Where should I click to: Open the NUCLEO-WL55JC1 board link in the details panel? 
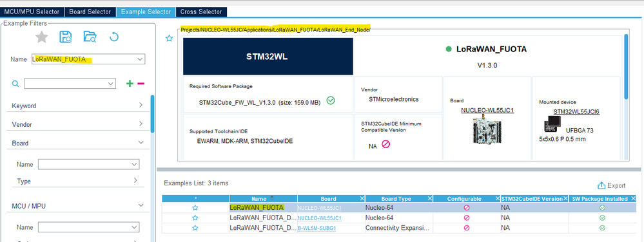[x=487, y=110]
